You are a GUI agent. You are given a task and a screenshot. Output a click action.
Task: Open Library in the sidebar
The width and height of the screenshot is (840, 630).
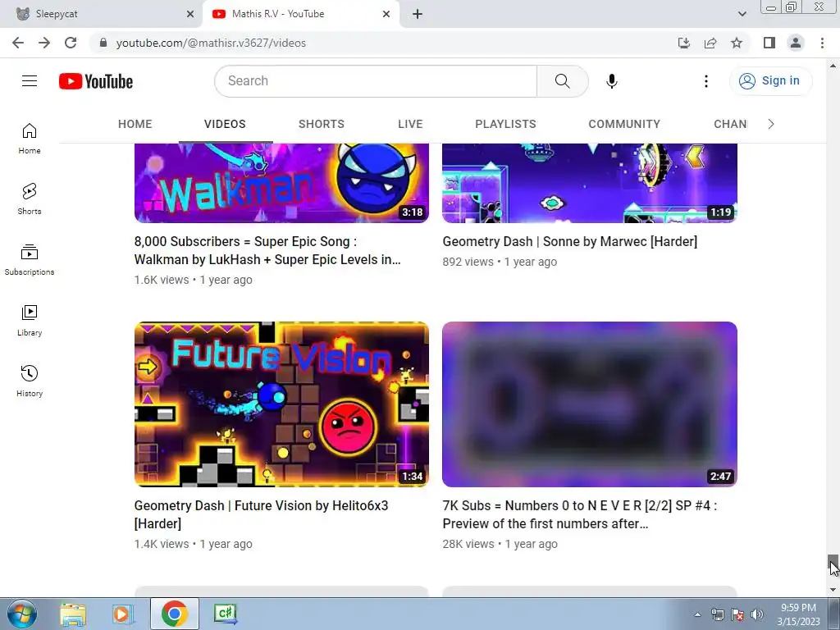point(30,320)
